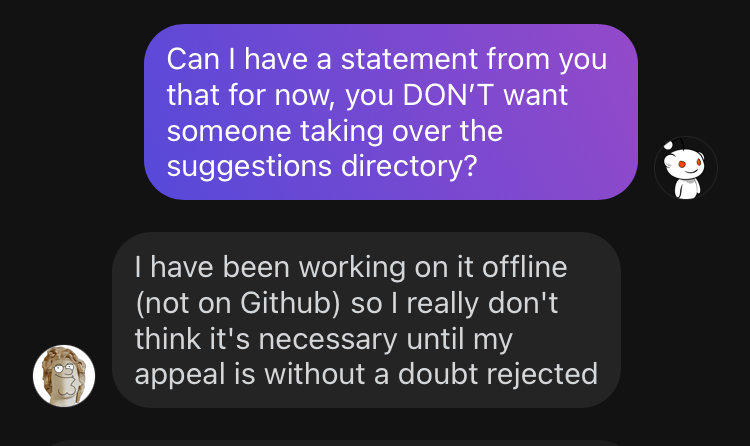Click "someone taking over the" line
The image size is (750, 446).
[334, 130]
